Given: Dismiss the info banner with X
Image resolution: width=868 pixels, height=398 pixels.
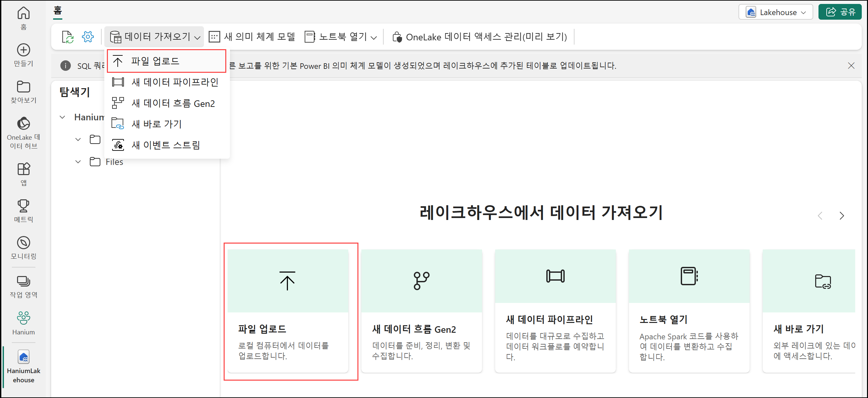Looking at the screenshot, I should (x=851, y=66).
